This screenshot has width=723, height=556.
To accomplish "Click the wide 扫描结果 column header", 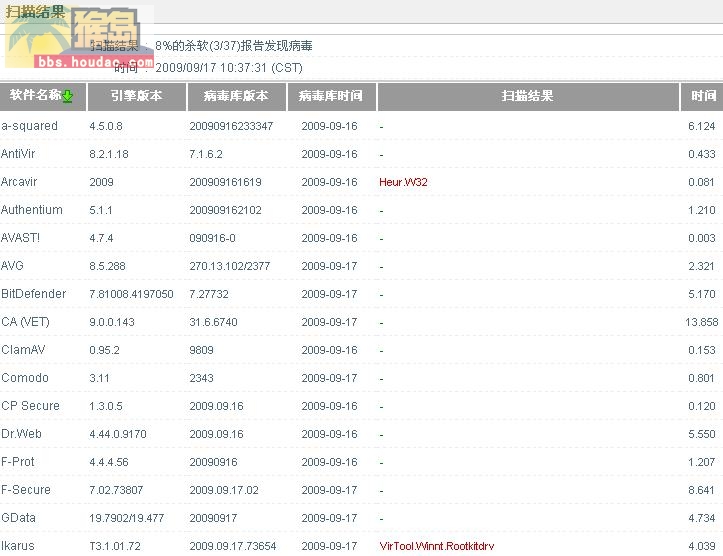I will (x=528, y=96).
